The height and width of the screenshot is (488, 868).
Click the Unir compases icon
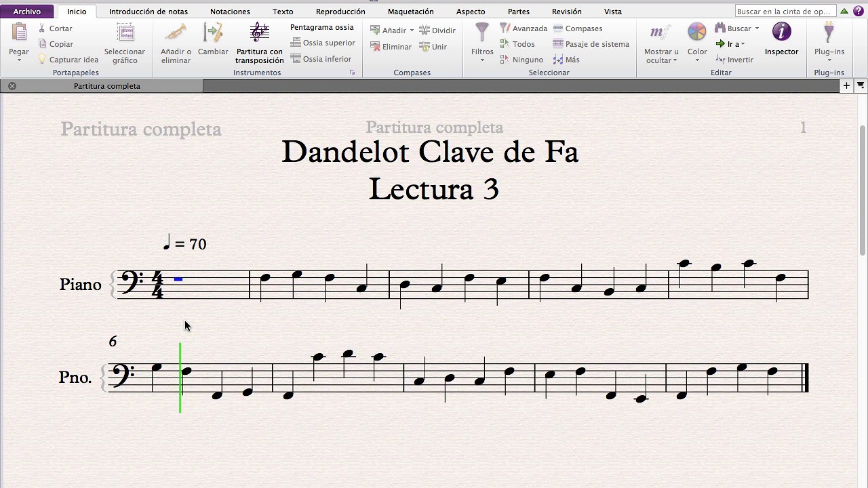[x=425, y=47]
